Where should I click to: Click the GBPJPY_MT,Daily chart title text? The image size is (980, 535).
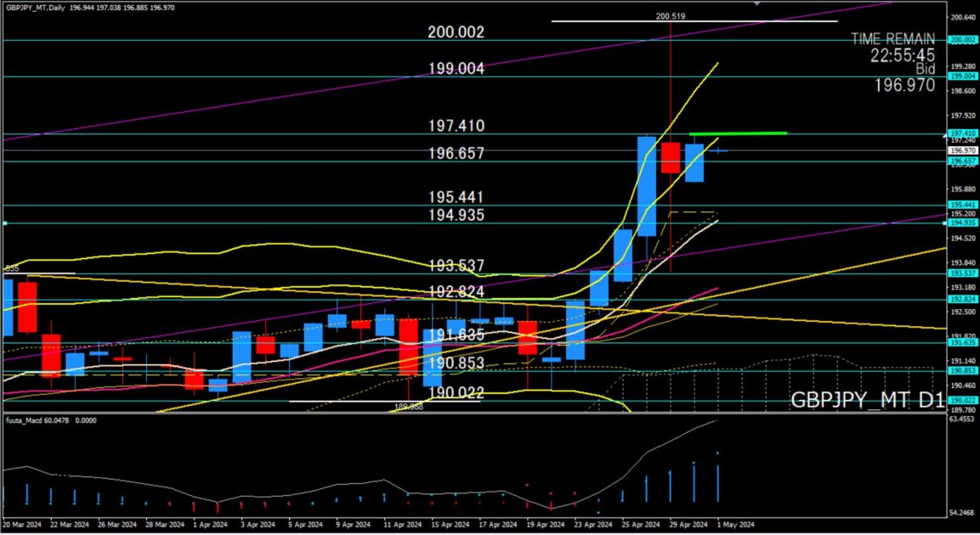pos(36,7)
